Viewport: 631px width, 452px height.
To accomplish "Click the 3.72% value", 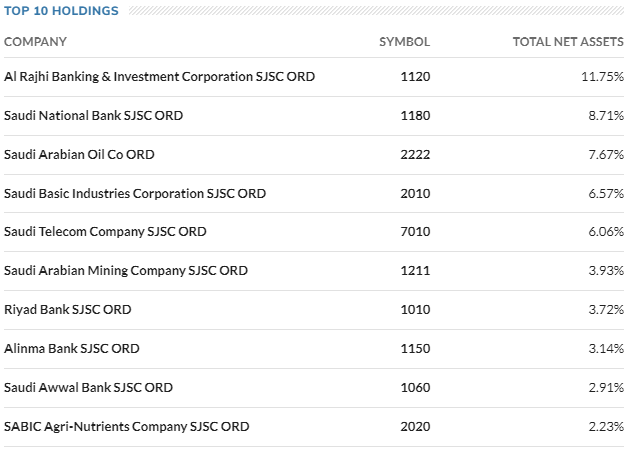I will click(x=606, y=310).
